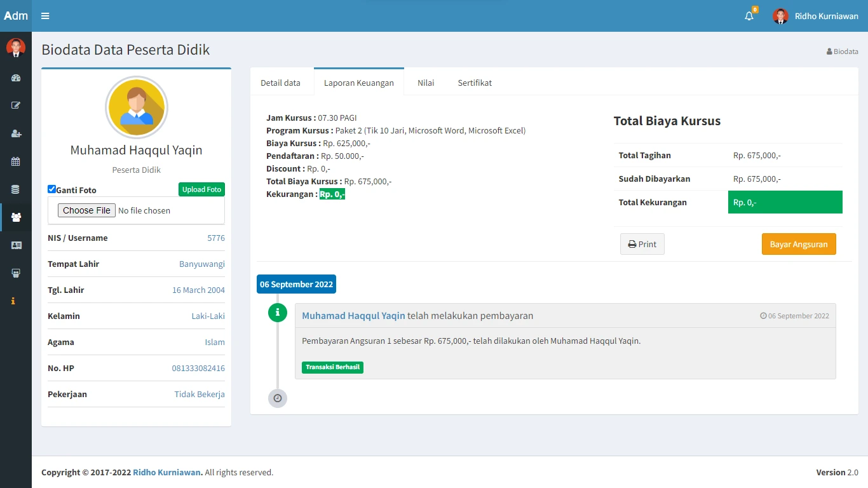
Task: Switch to the Nilai tab
Action: [x=426, y=83]
